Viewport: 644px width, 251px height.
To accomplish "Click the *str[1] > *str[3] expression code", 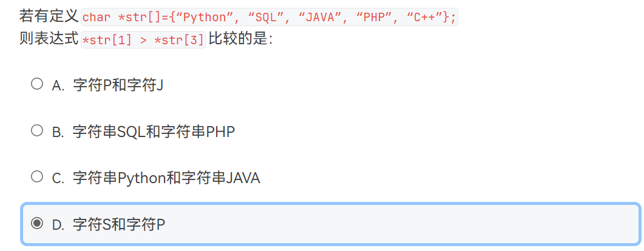I will 143,41.
